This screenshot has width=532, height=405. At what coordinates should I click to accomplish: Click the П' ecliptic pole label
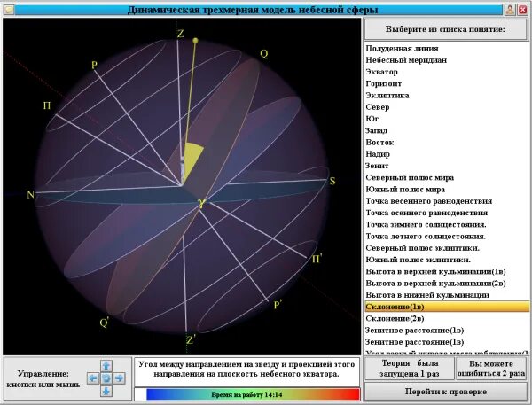tap(317, 259)
